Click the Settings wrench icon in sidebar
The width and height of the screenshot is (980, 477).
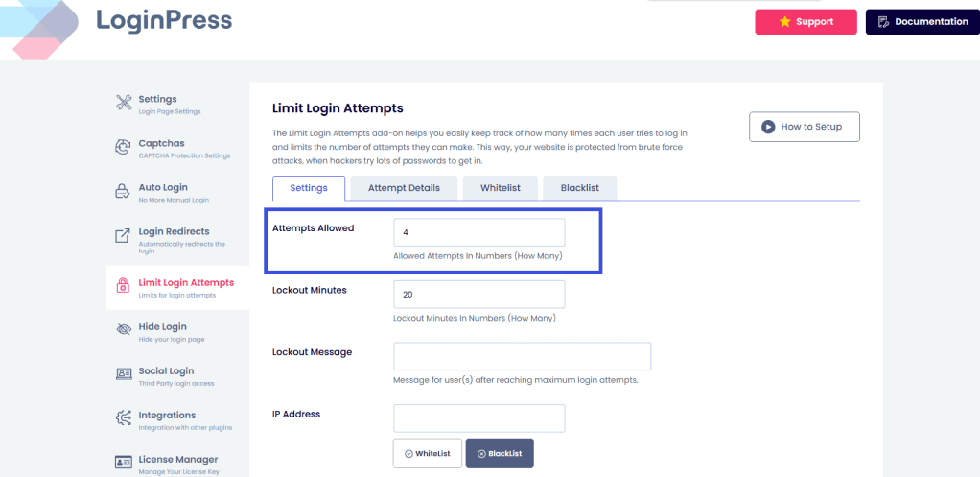[123, 103]
